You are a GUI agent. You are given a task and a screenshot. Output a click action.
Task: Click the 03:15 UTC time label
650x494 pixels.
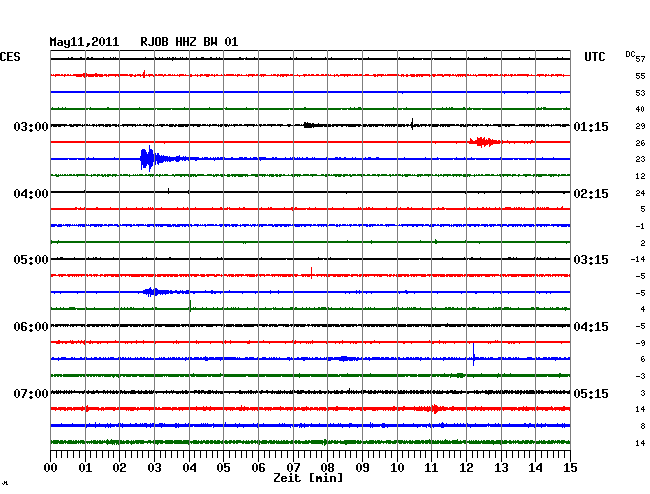click(x=591, y=260)
